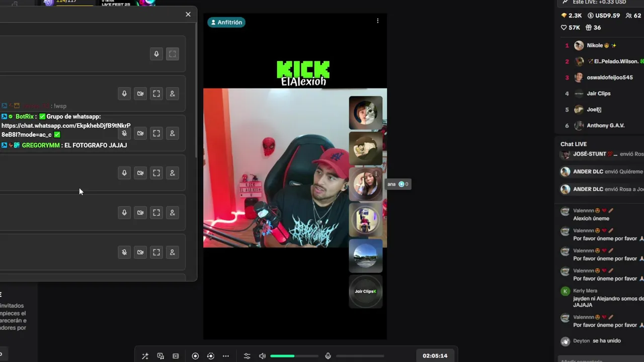Toggle microphone in the fifth guest slot
644x362 pixels.
pos(124,213)
